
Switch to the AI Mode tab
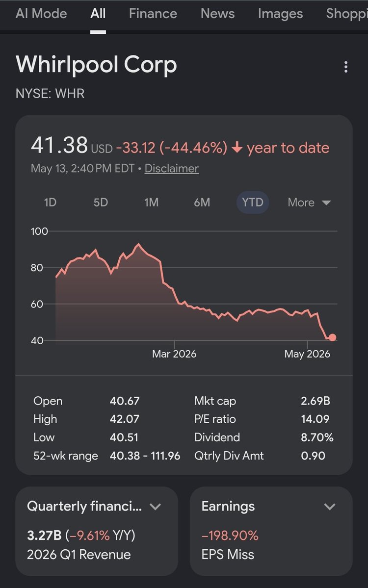coord(41,14)
